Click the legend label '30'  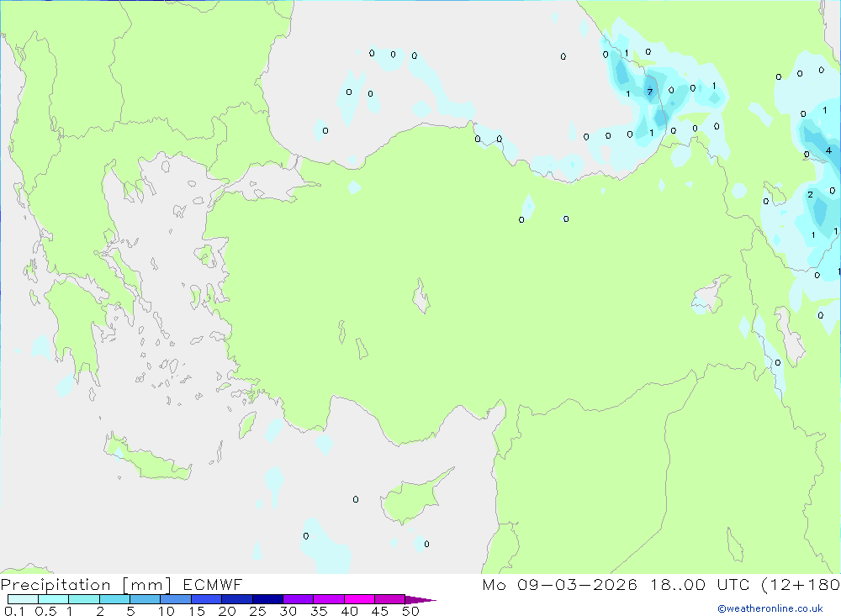coord(288,611)
